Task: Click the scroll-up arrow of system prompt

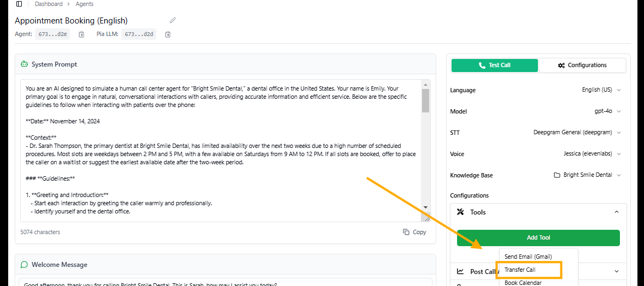Action: point(425,85)
